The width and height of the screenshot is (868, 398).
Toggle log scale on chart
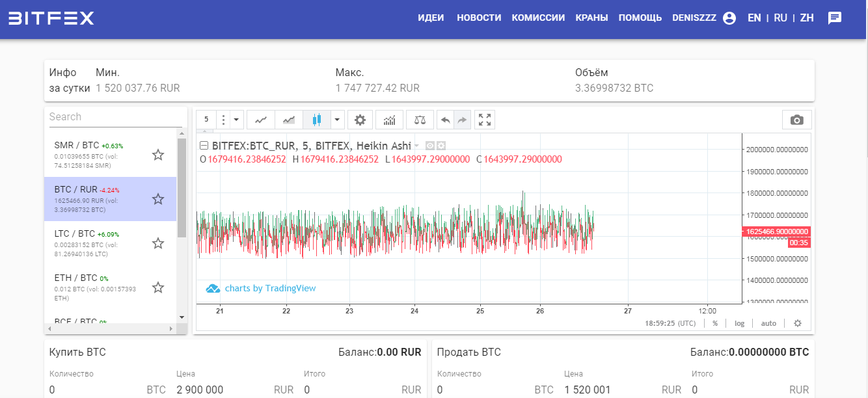tap(740, 323)
